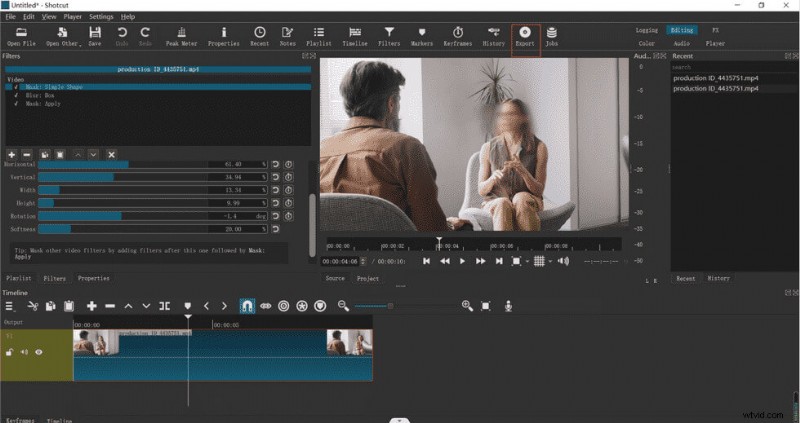The image size is (800, 423).
Task: Split at playhead on timeline toolbar
Action: (164, 306)
